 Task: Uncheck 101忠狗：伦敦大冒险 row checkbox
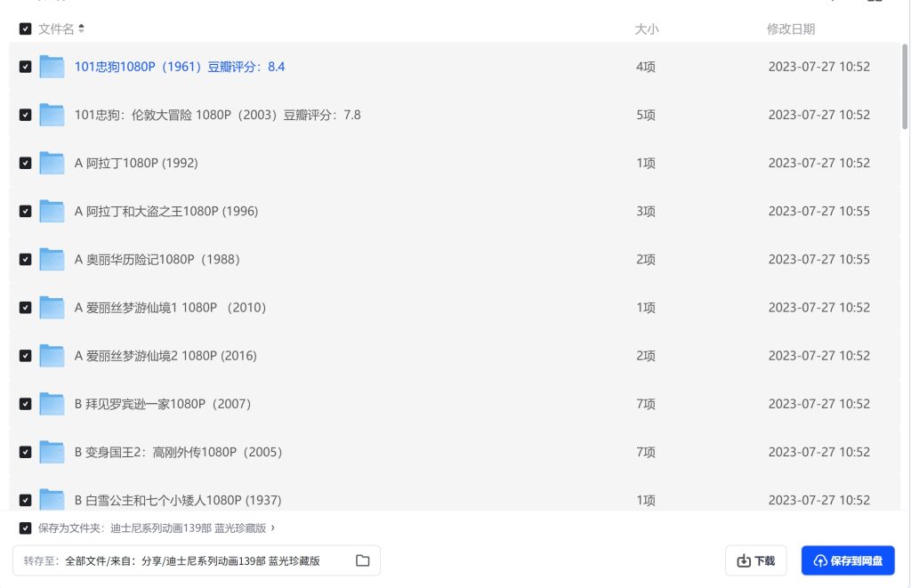click(25, 115)
